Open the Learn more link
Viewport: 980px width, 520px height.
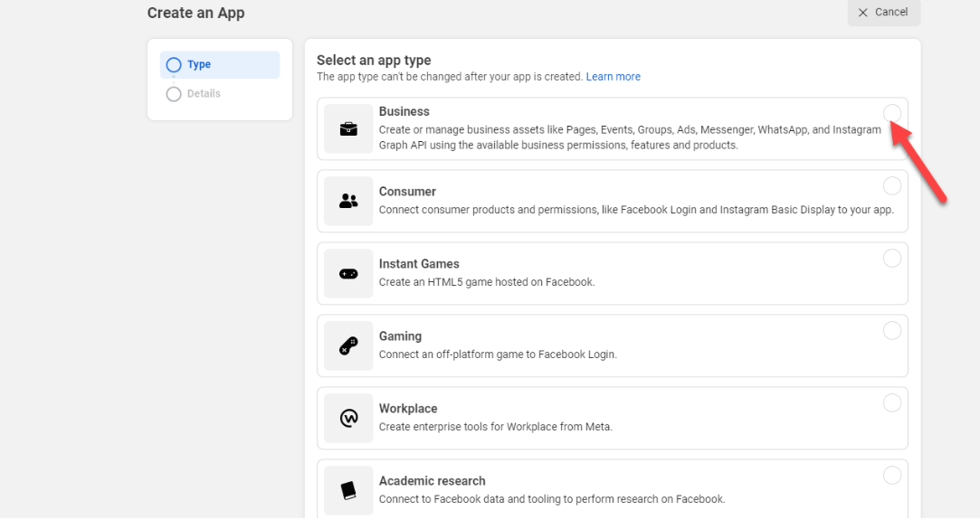[x=614, y=77]
